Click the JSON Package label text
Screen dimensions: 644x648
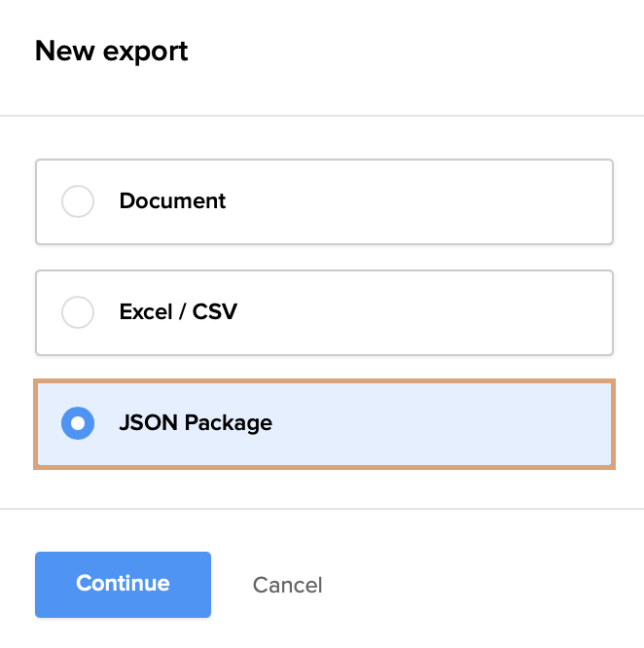click(196, 423)
